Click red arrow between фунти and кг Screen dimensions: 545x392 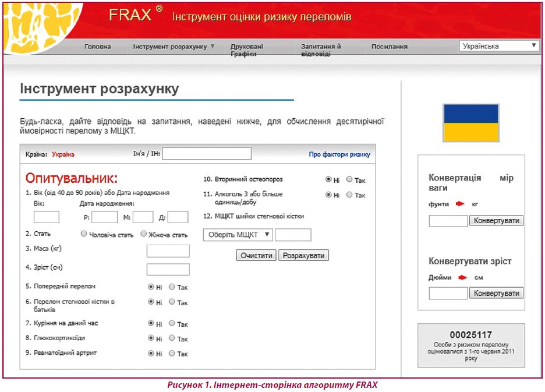point(460,204)
